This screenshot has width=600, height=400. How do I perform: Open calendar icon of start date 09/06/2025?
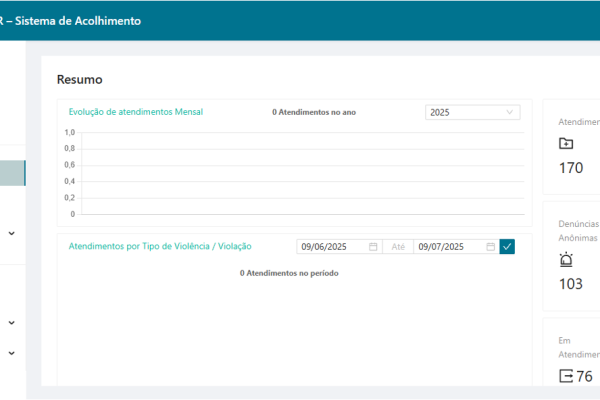click(373, 246)
